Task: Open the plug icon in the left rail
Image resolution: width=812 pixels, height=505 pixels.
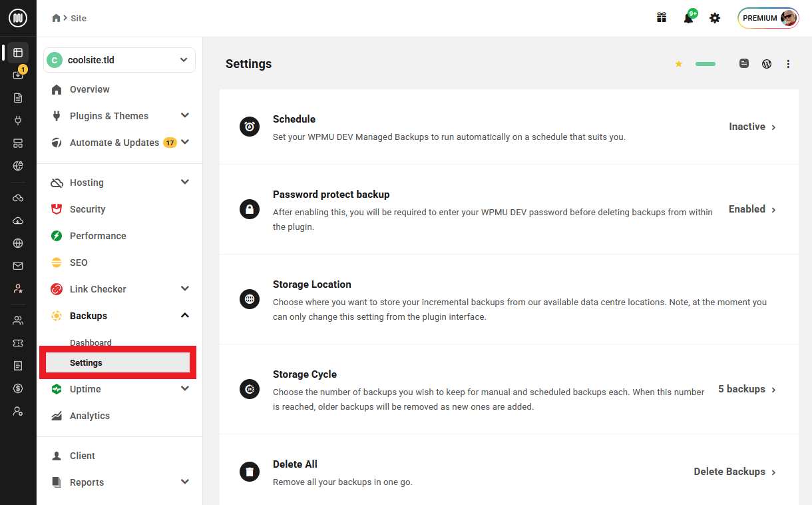Action: [x=18, y=121]
